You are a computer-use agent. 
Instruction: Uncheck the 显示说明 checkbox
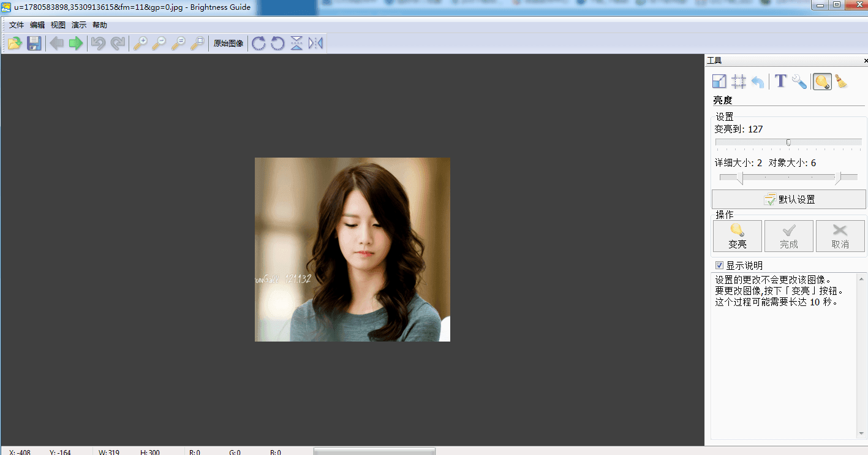pyautogui.click(x=720, y=266)
